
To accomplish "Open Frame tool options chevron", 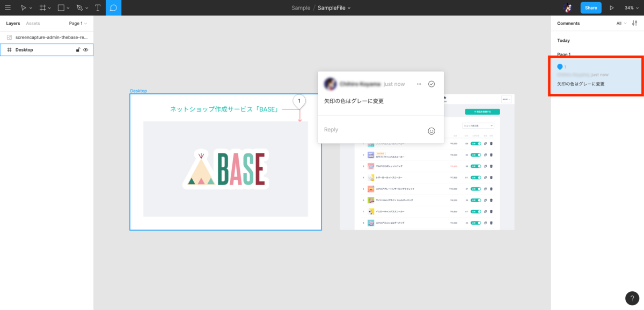I will click(49, 8).
